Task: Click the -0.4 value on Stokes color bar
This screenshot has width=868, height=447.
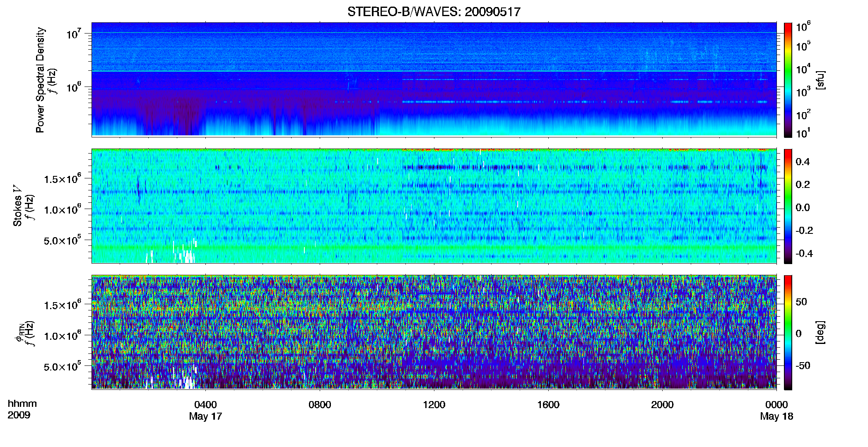Action: pyautogui.click(x=804, y=253)
